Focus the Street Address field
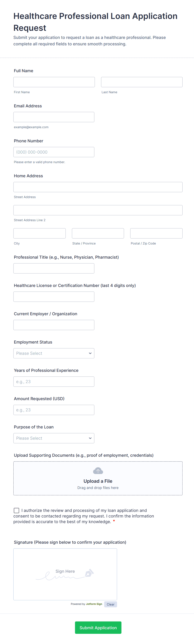This screenshot has height=644, width=194. coord(98,187)
